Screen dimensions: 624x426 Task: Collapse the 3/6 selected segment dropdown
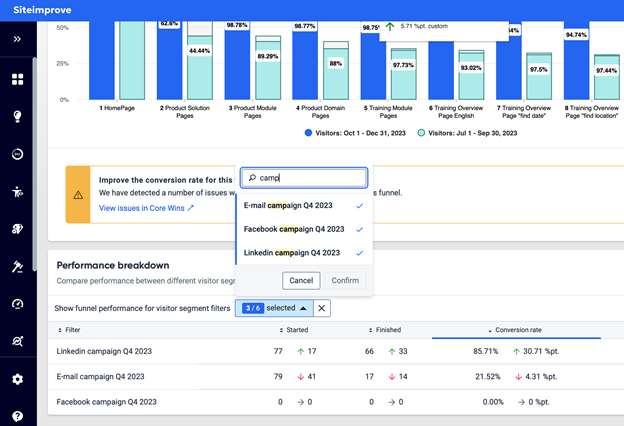pyautogui.click(x=274, y=308)
